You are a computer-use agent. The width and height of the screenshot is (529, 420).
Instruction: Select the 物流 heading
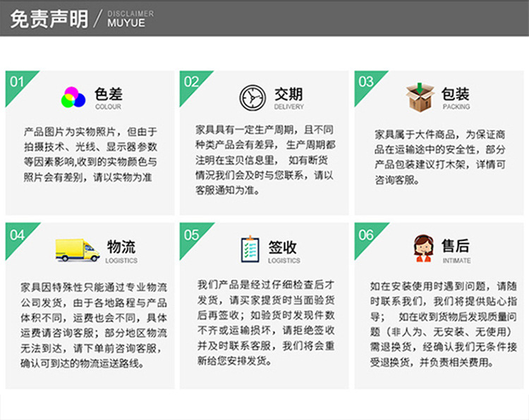click(121, 247)
